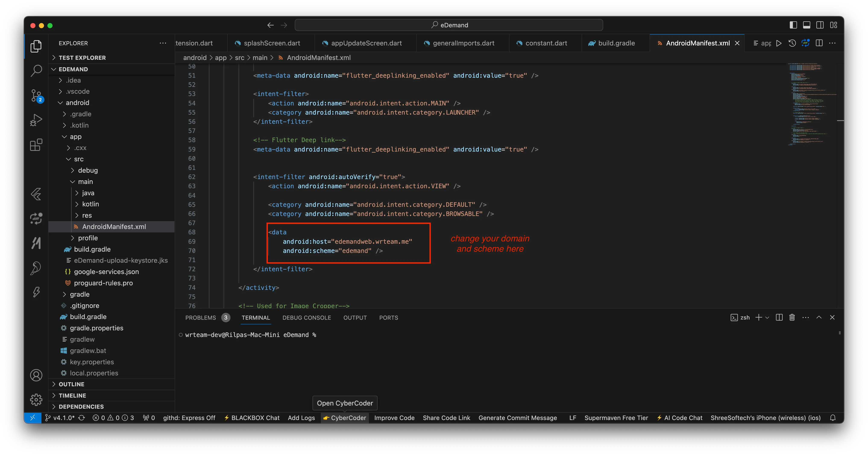Collapse the EDEMAND root folder

(112, 69)
